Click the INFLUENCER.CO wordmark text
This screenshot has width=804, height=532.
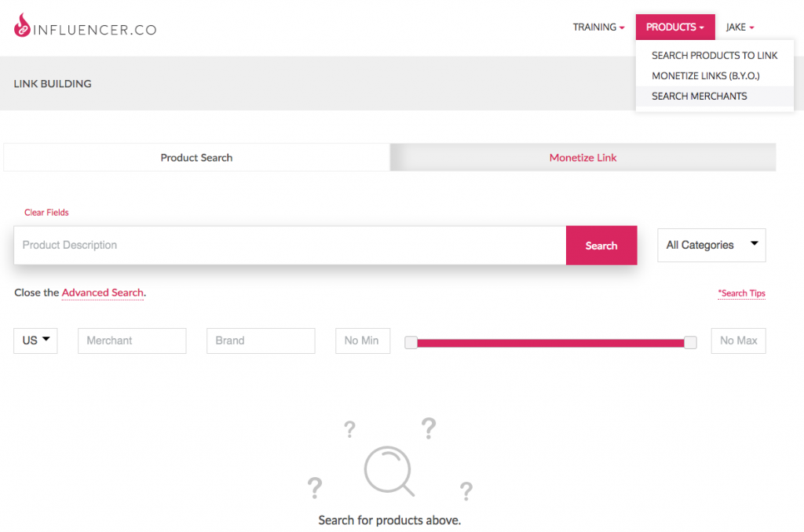(95, 30)
